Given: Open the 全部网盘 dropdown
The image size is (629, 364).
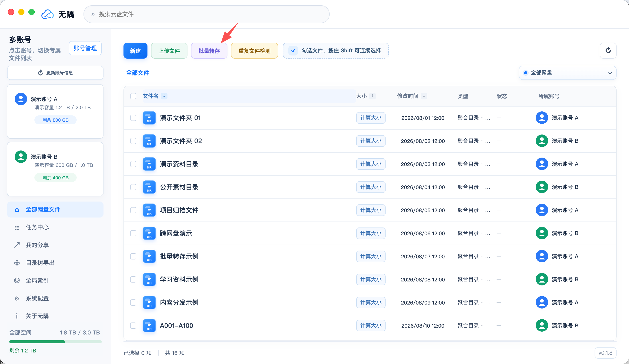Looking at the screenshot, I should [567, 73].
